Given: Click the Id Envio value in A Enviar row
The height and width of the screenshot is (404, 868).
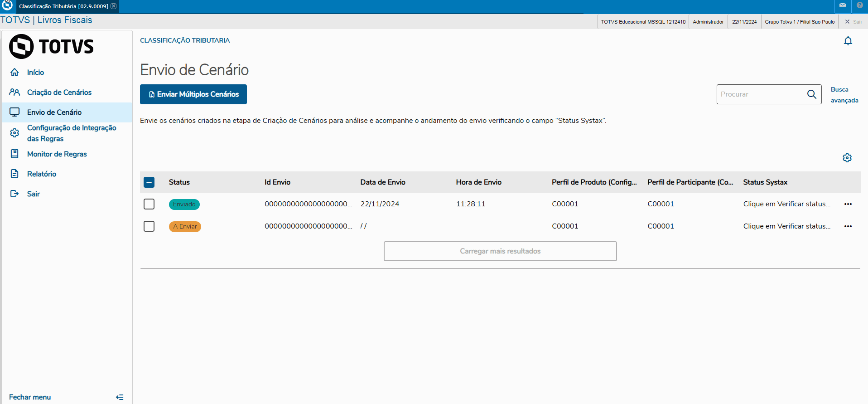Looking at the screenshot, I should point(309,226).
